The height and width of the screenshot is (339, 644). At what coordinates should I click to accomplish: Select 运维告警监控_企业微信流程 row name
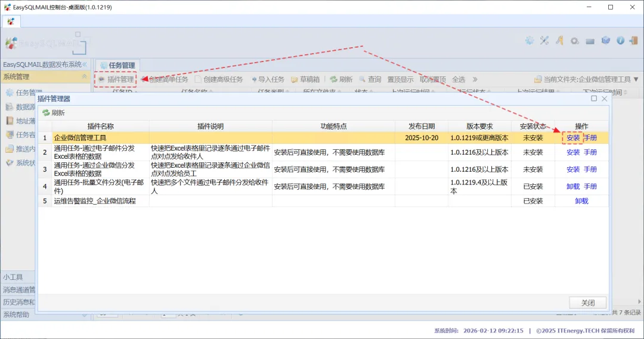pyautogui.click(x=95, y=201)
